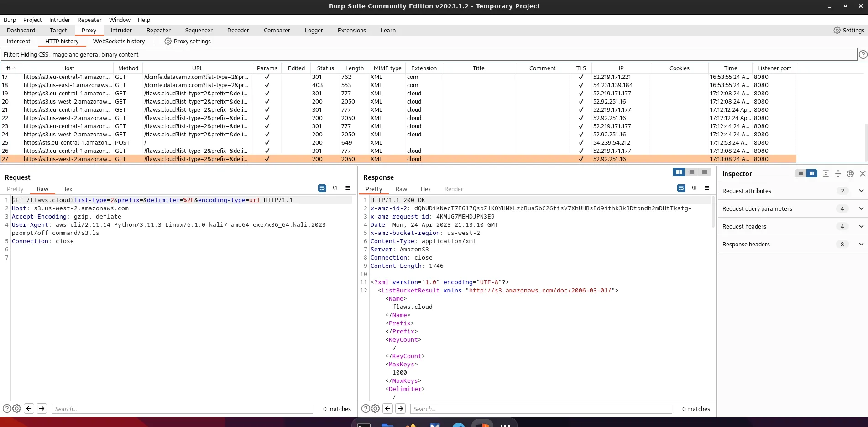Select top/bottom request/response layout
This screenshot has width=868, height=427.
coord(692,172)
